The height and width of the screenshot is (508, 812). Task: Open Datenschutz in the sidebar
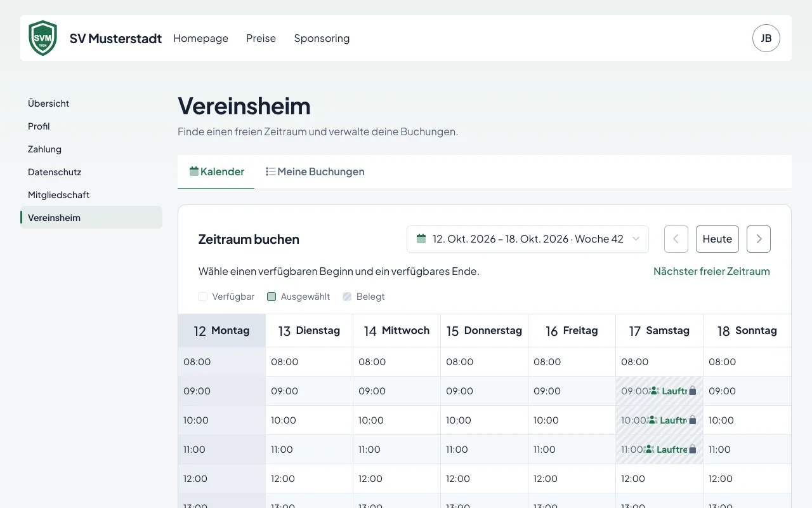(91, 171)
